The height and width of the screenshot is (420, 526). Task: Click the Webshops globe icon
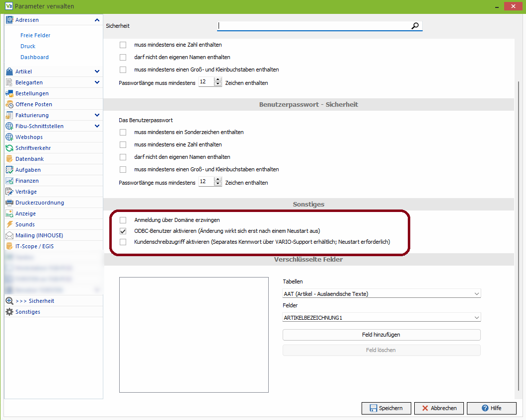[9, 137]
